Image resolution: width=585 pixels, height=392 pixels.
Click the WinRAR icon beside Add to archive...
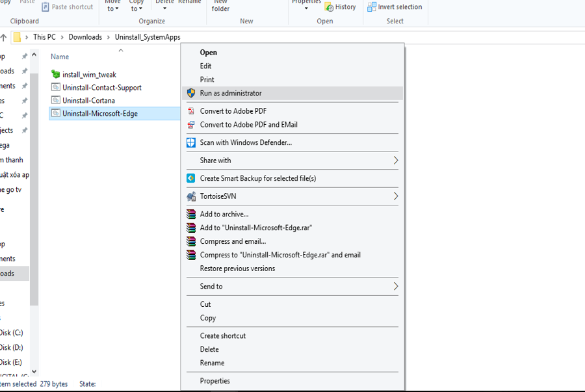pos(191,214)
